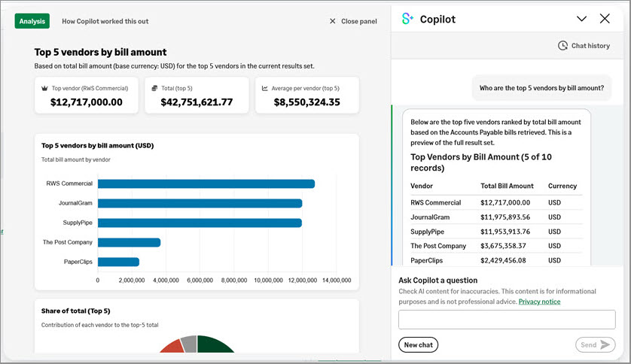Click the Close panel label
Screen dimensions: 631x364
[359, 21]
